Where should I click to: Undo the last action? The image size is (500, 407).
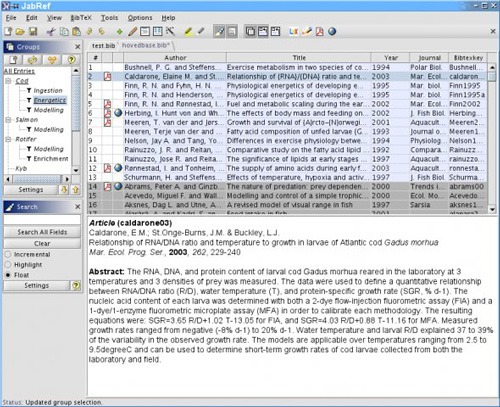[89, 32]
